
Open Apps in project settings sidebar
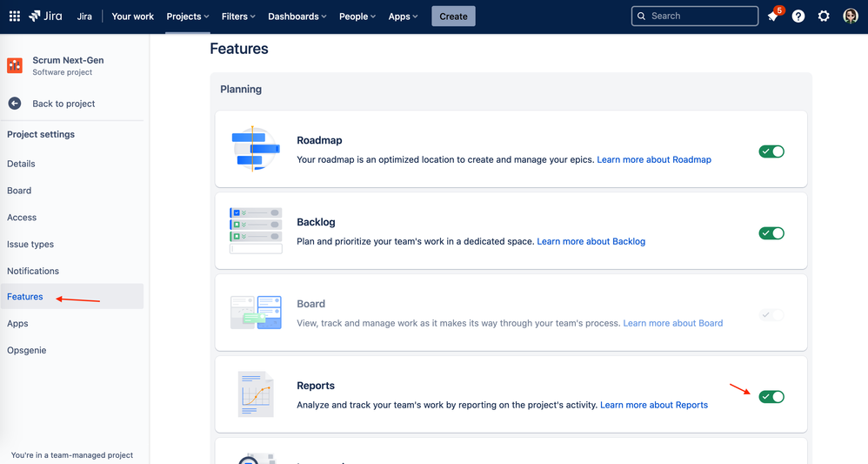click(17, 323)
